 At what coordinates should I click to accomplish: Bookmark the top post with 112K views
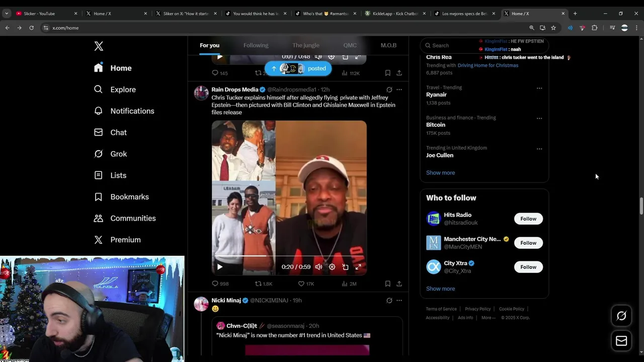[x=387, y=73]
